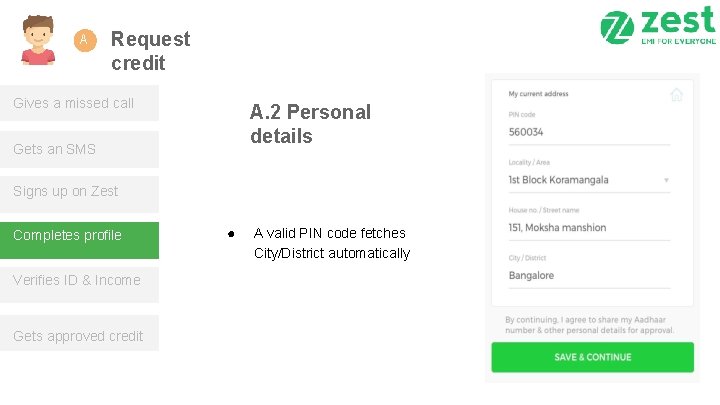Click the orange 'A' circle badge
This screenshot has height=405, width=720.
pyautogui.click(x=85, y=40)
